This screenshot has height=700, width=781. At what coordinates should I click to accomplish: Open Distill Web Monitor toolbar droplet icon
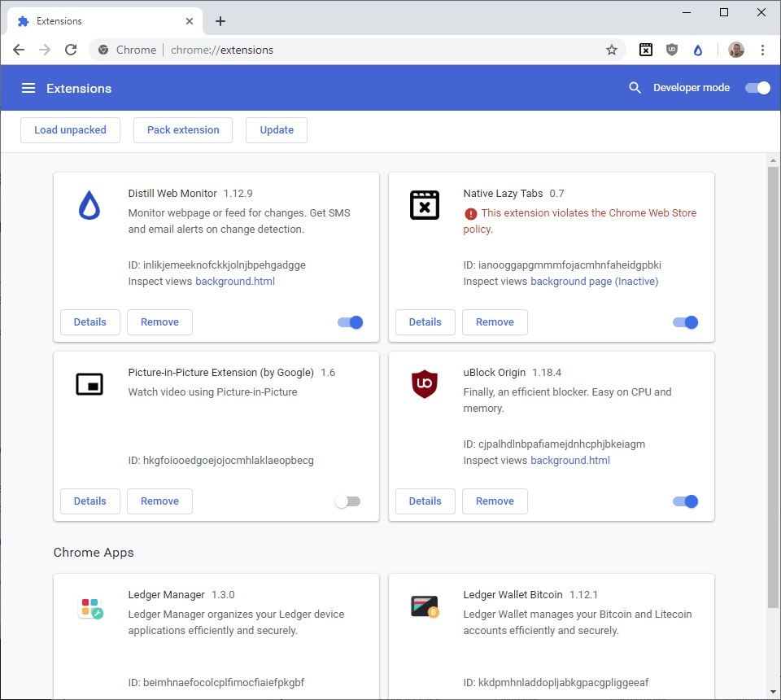pos(698,50)
